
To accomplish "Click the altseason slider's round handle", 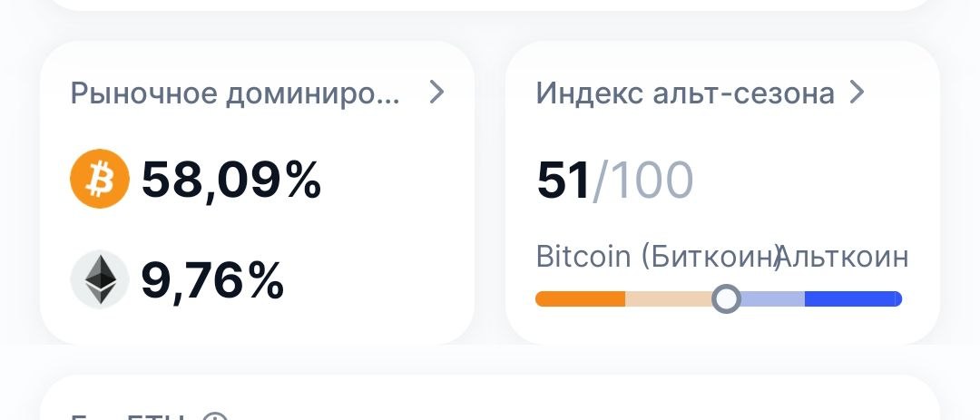I will coord(726,298).
